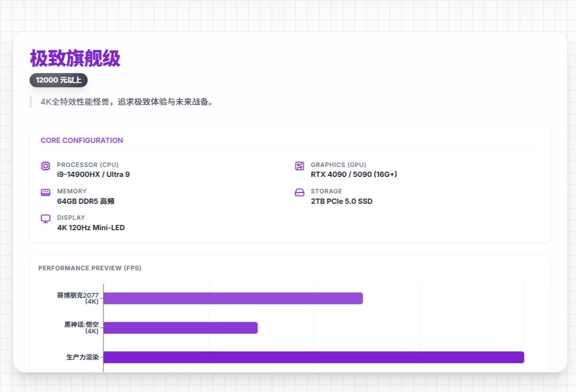This screenshot has width=576, height=392.
Task: Click the 黑神话:悟空 (4K) chart bar
Action: 180,328
